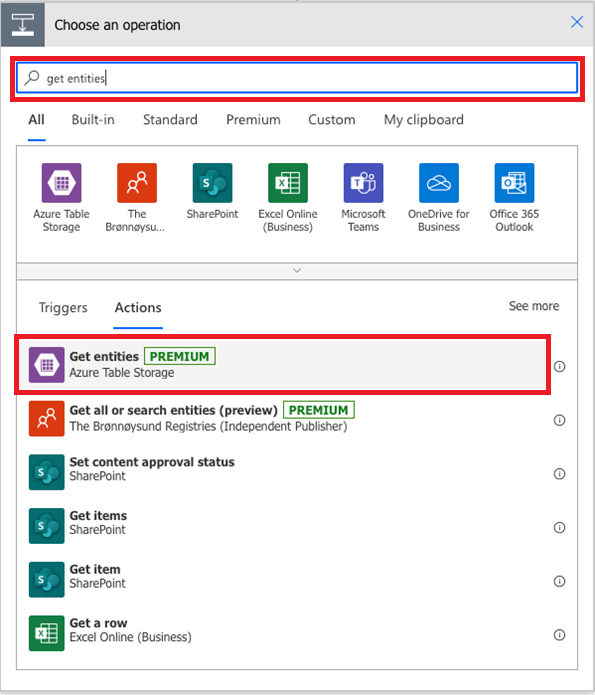Image resolution: width=595 pixels, height=695 pixels.
Task: Open the SharePoint connector icon
Action: (x=212, y=183)
